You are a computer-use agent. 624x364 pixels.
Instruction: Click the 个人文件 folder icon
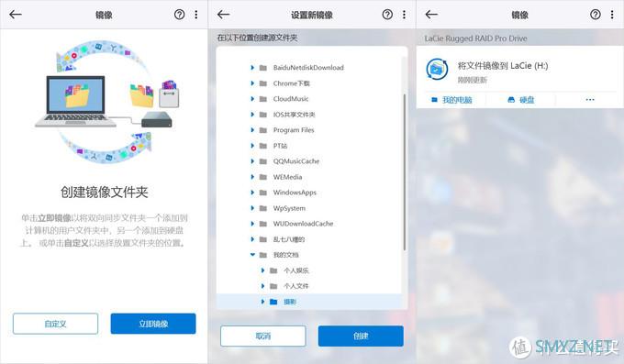(273, 286)
